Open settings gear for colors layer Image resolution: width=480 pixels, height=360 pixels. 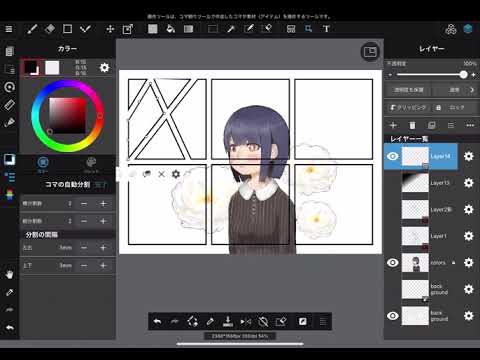pos(469,263)
